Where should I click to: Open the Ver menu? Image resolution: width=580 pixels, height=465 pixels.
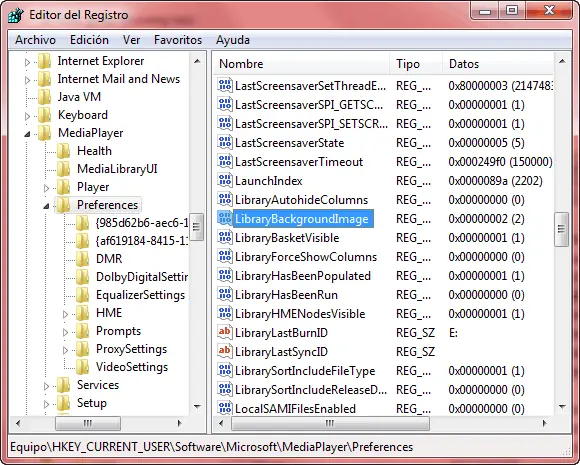(x=131, y=40)
